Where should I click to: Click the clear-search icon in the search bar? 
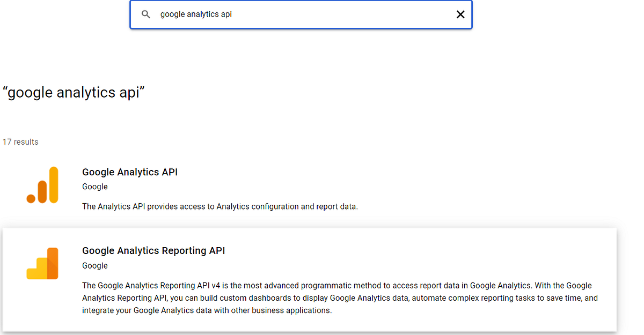(460, 14)
